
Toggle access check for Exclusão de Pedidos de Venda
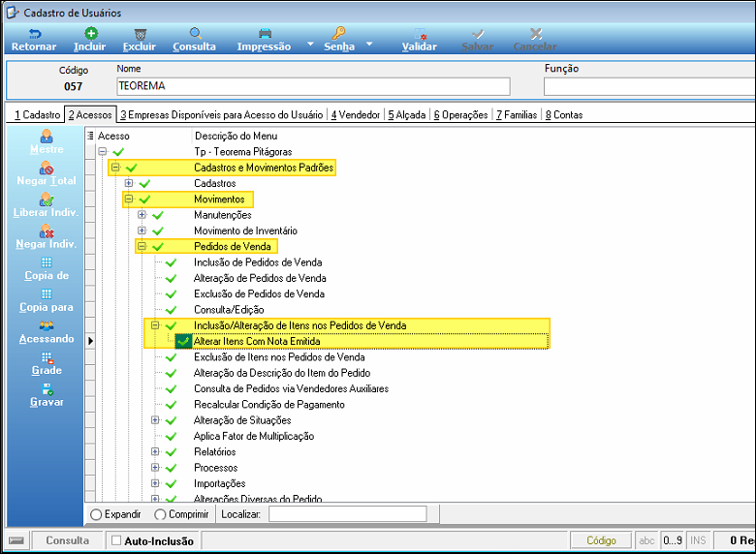[171, 293]
